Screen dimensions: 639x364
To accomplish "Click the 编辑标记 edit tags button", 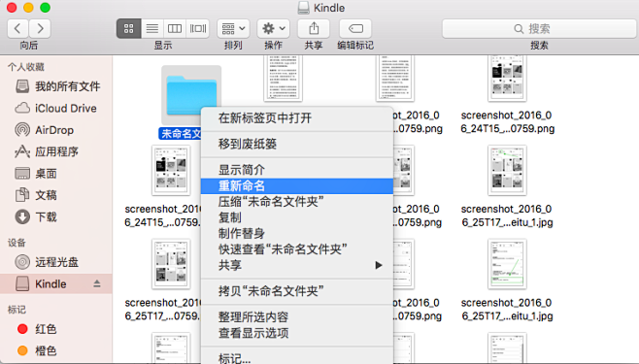I will click(355, 28).
